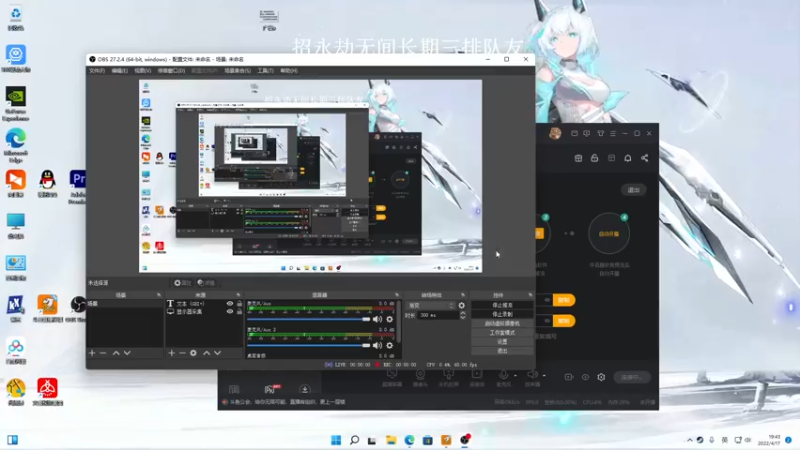Mute the first mic/Aux speaker icon
This screenshot has height=450, width=800.
pyautogui.click(x=377, y=319)
